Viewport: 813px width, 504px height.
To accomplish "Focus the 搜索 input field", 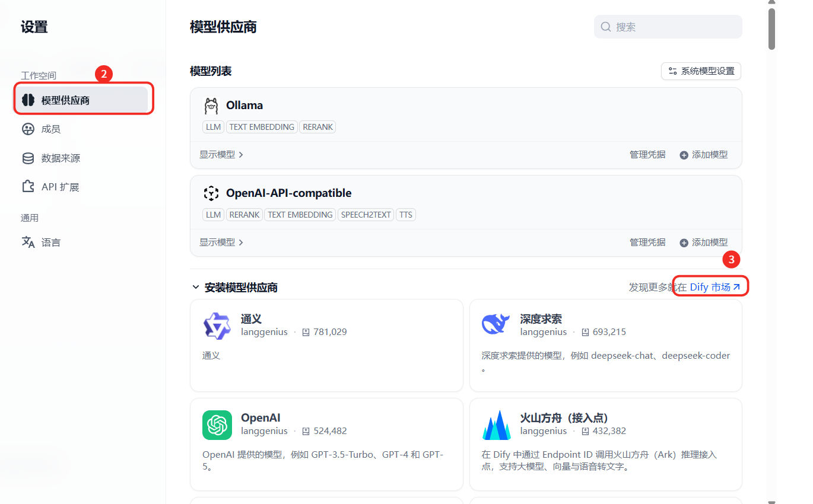I will 668,27.
